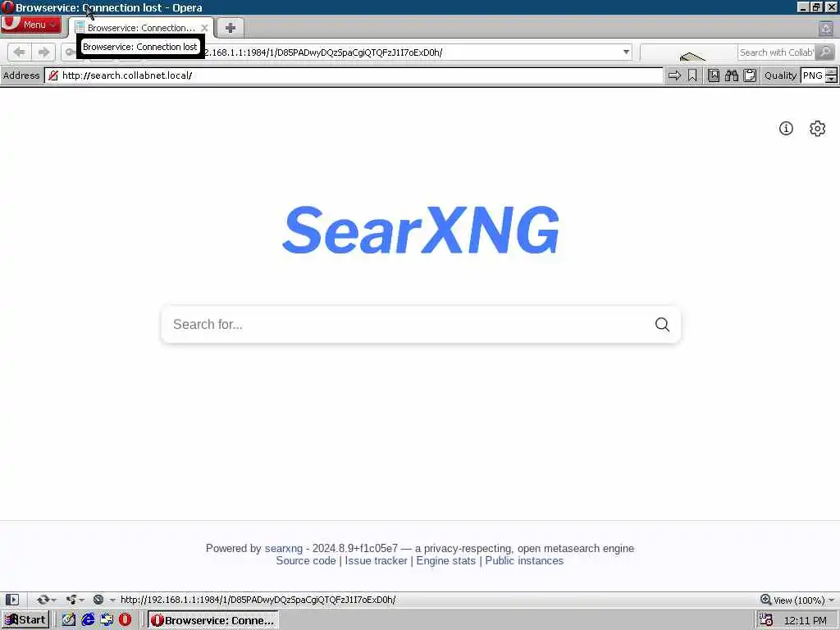The image size is (840, 630).
Task: Open the Source code link
Action: [x=306, y=561]
